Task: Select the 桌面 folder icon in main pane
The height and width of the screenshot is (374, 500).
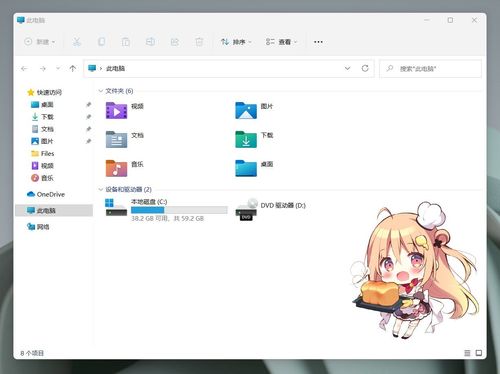Action: [246, 168]
